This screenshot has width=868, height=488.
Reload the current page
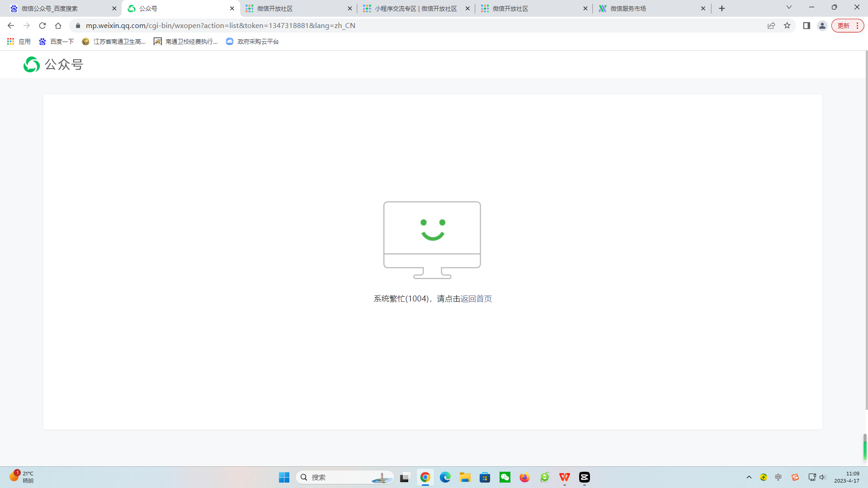click(42, 26)
